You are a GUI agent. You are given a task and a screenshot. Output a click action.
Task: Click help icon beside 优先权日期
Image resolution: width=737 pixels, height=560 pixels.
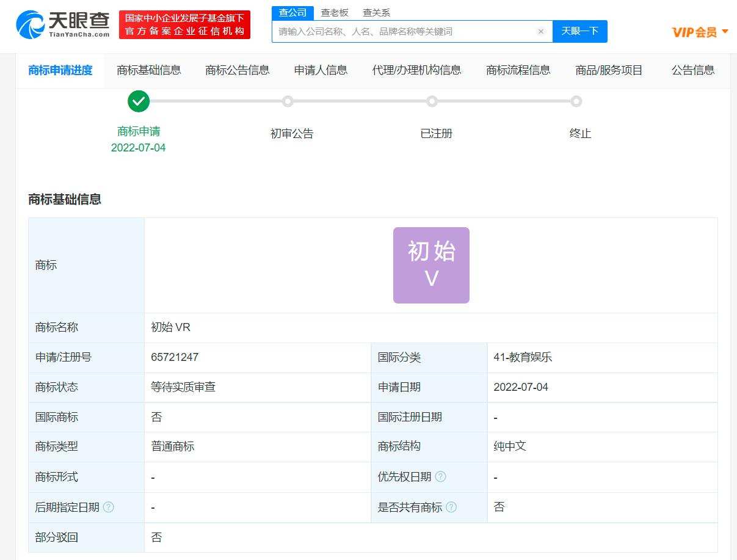(x=440, y=477)
